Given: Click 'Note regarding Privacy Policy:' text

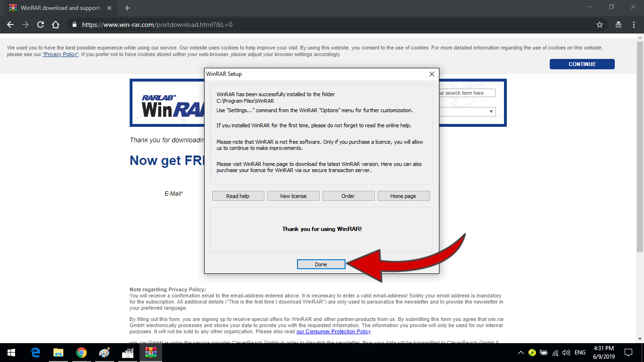Looking at the screenshot, I should pyautogui.click(x=168, y=289).
